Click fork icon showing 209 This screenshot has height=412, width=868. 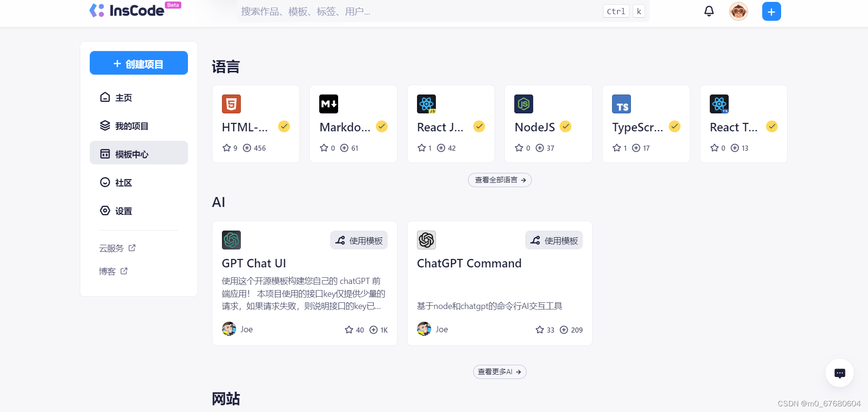pyautogui.click(x=564, y=330)
